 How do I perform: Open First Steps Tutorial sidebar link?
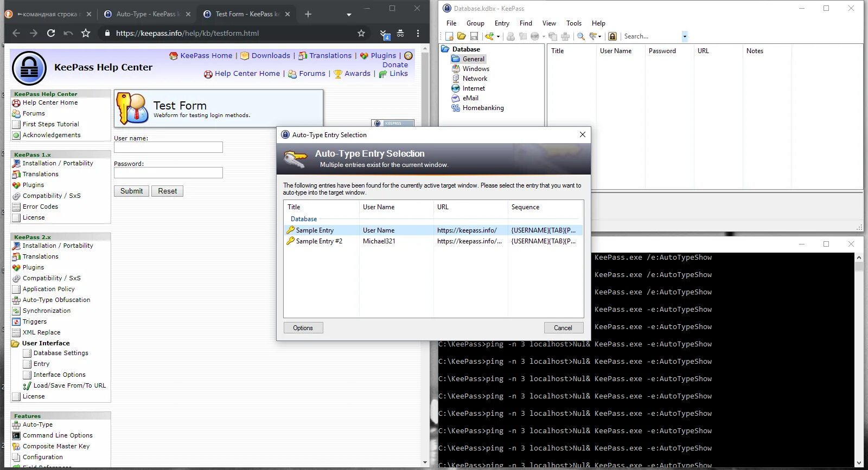point(50,124)
